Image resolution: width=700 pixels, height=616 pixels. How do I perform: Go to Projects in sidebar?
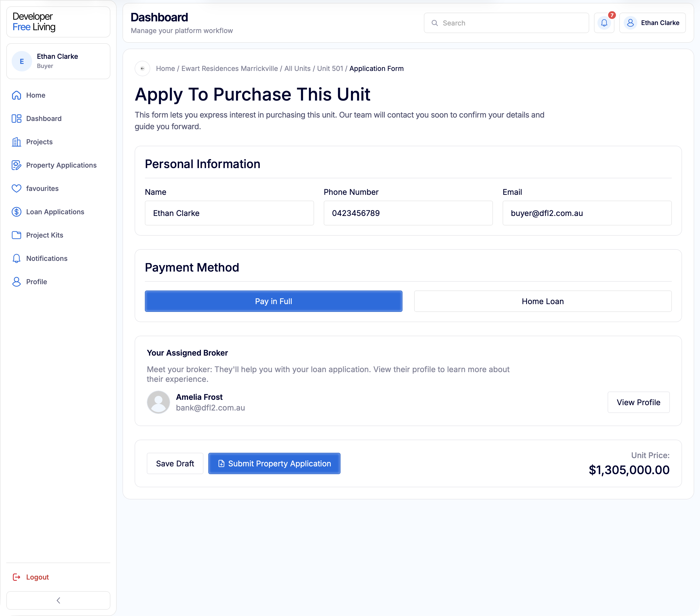58,142
